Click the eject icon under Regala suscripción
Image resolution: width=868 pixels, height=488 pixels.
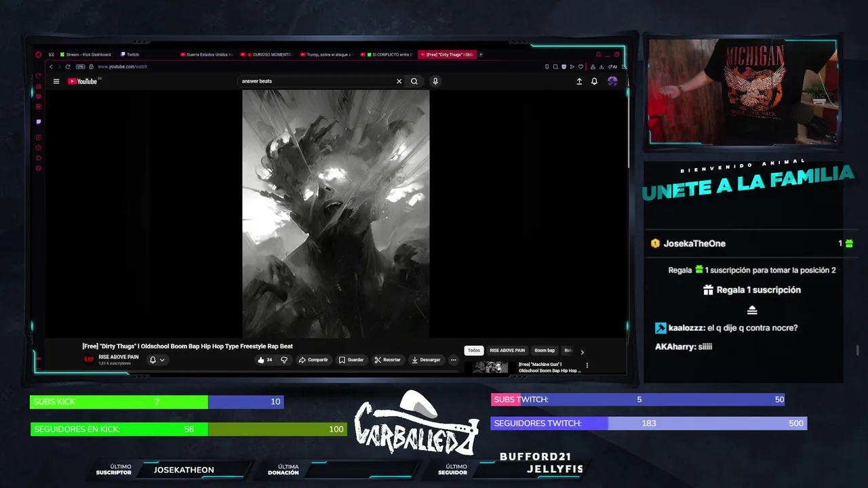click(752, 310)
